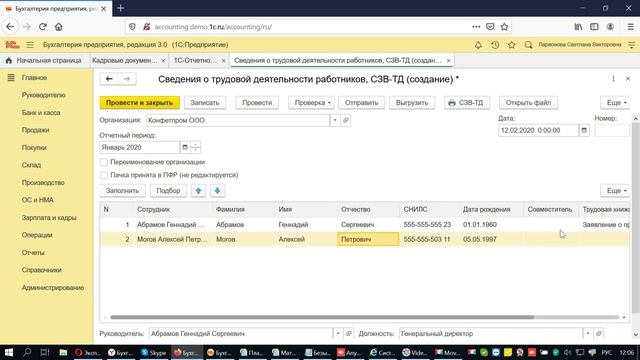
Task: Go back with form arrow button
Action: [x=109, y=79]
